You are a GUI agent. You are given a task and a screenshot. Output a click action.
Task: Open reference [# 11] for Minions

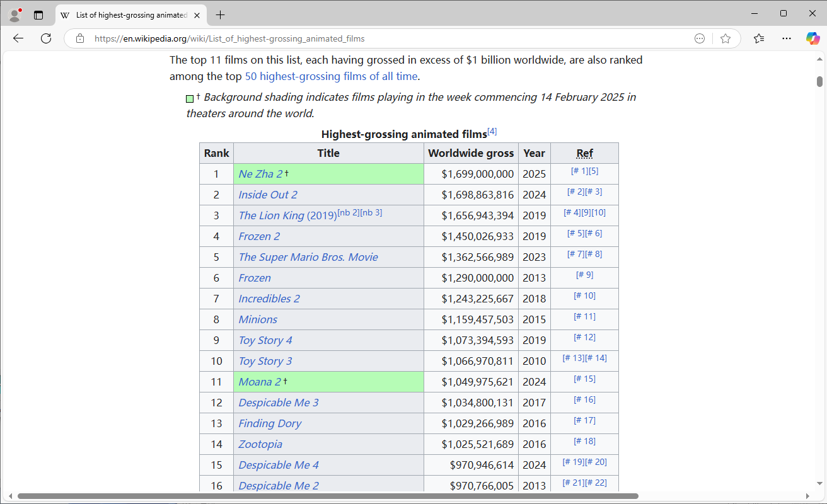[x=584, y=317]
